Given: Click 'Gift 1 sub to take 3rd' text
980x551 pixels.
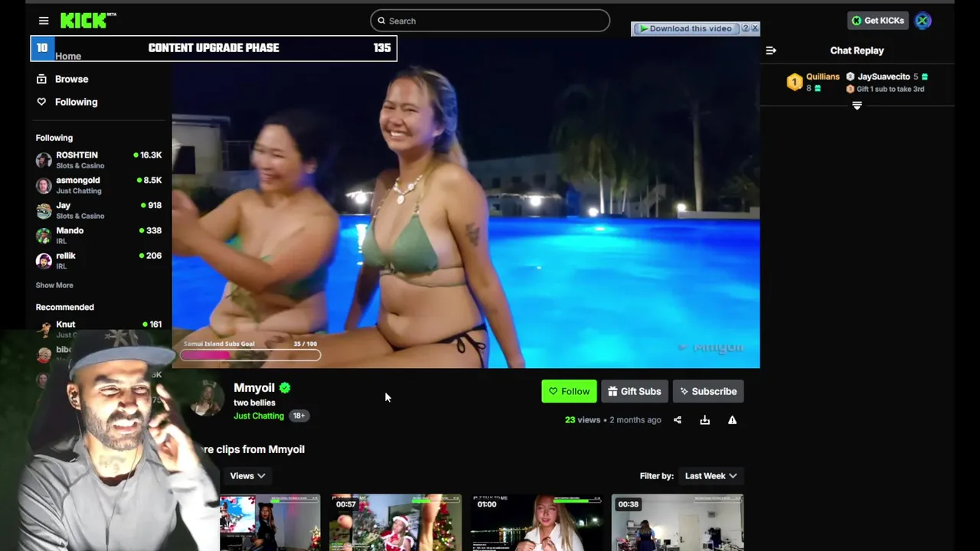Looking at the screenshot, I should click(890, 89).
